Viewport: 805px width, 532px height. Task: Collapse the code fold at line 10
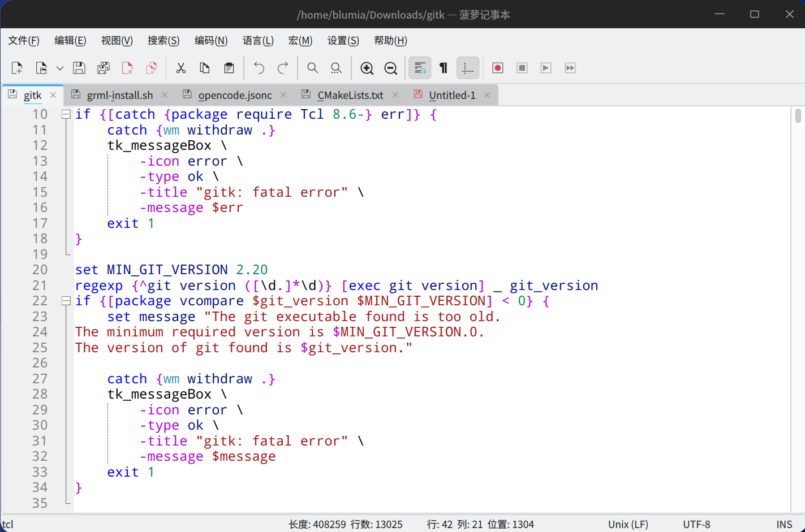click(66, 114)
